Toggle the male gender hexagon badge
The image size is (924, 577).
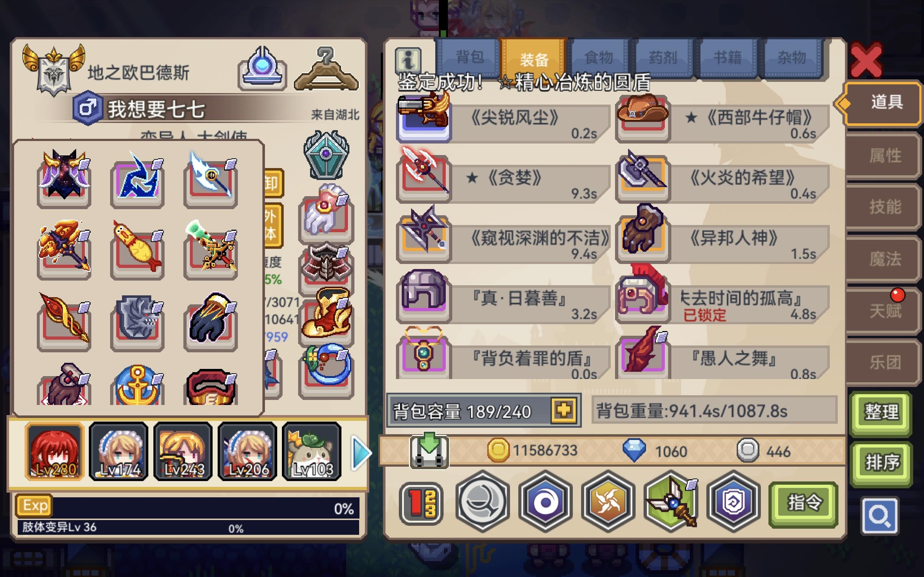88,108
